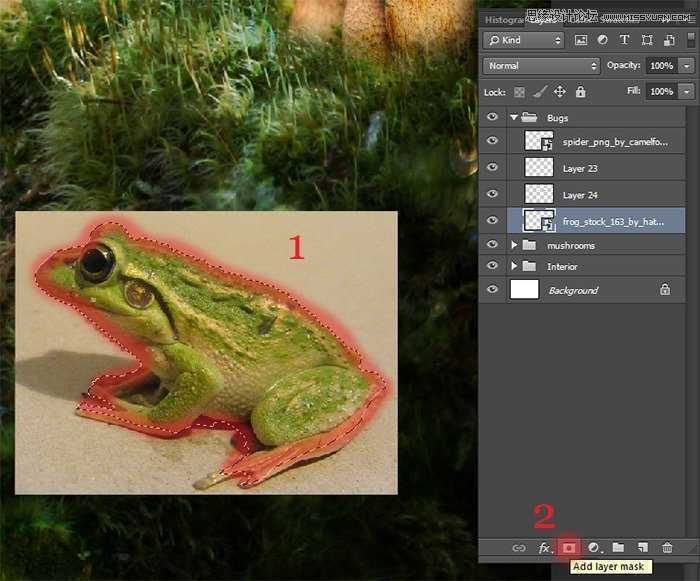The image size is (700, 581).
Task: Filter for adjustment layers icon
Action: pos(602,40)
